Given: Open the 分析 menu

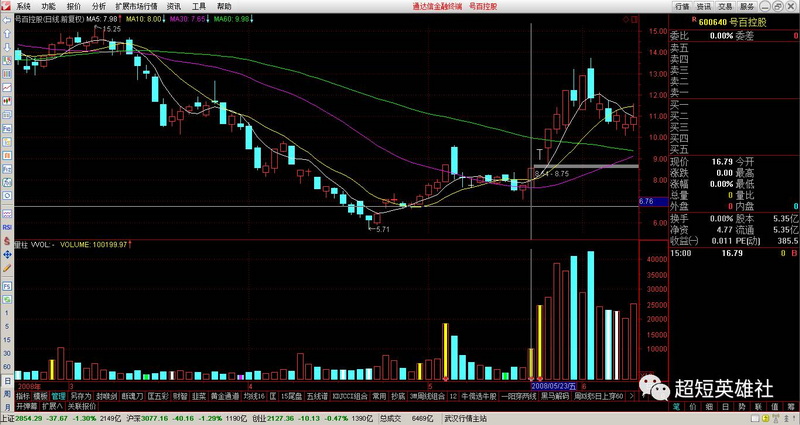Looking at the screenshot, I should pyautogui.click(x=99, y=6).
